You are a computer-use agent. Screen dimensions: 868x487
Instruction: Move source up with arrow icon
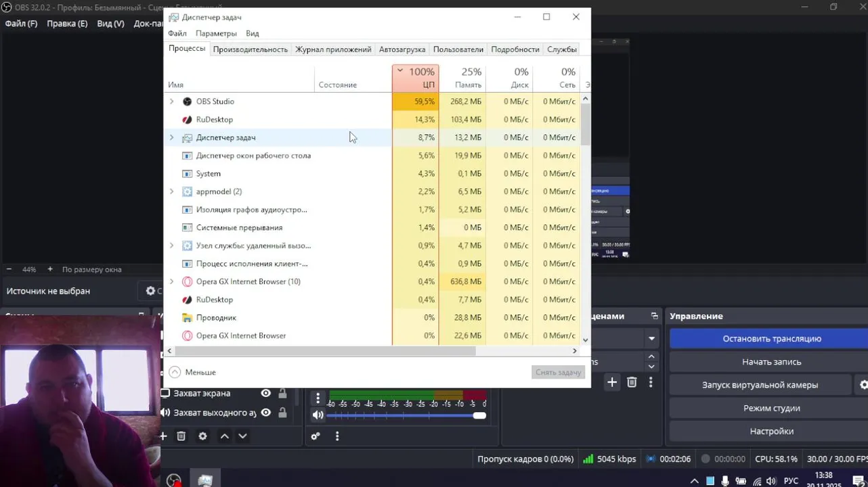coord(225,436)
